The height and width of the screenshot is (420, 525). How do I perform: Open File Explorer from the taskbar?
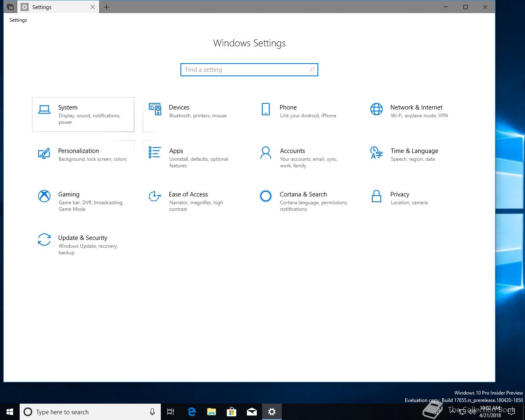click(211, 412)
